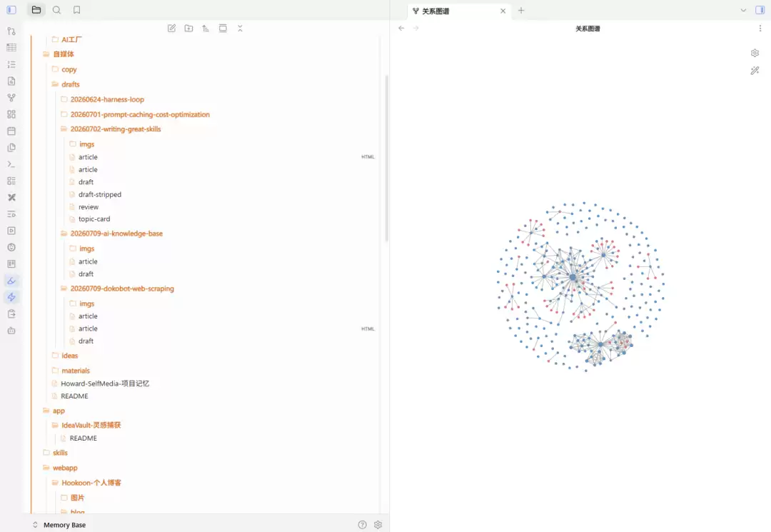Image resolution: width=771 pixels, height=532 pixels.
Task: Open a new tab with plus
Action: pyautogui.click(x=521, y=10)
